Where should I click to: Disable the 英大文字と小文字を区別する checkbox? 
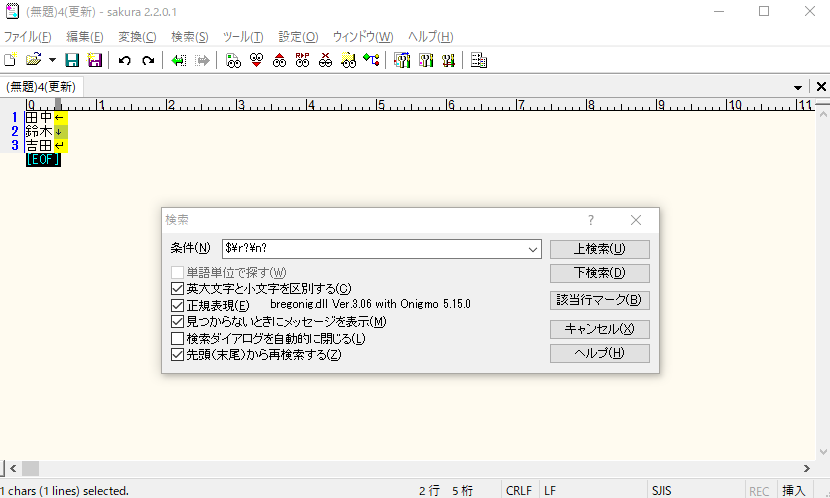click(x=178, y=289)
